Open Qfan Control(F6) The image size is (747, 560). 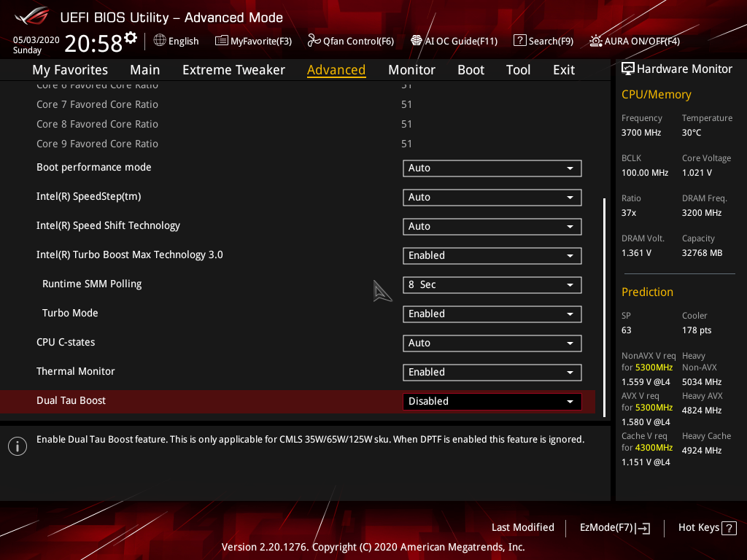click(351, 41)
